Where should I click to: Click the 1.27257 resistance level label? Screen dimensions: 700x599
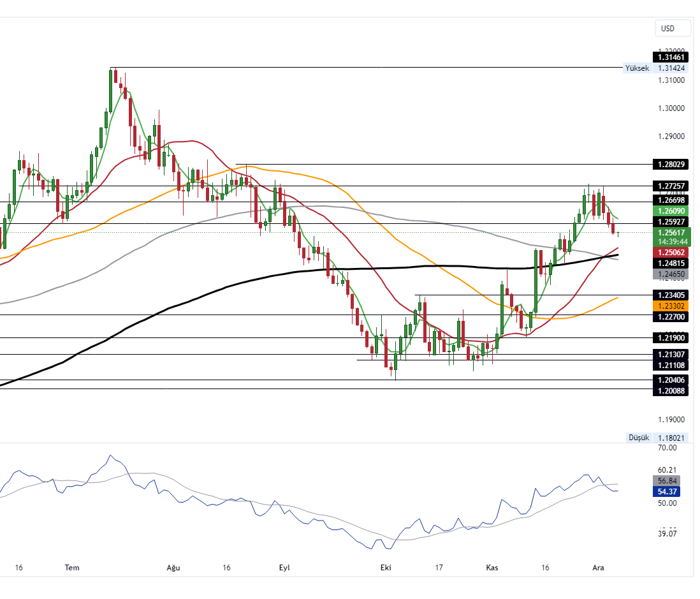(x=672, y=186)
